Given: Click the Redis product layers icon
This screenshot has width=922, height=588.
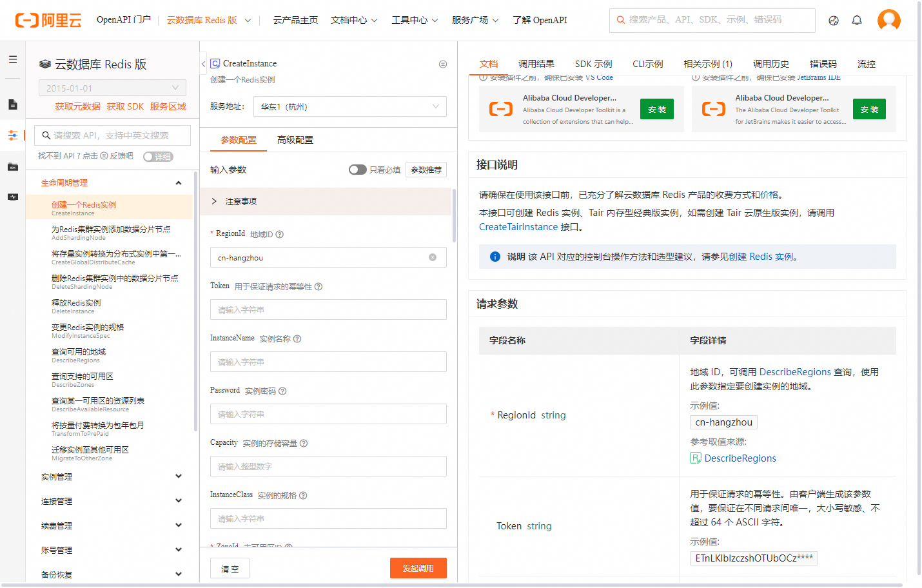Looking at the screenshot, I should tap(45, 64).
